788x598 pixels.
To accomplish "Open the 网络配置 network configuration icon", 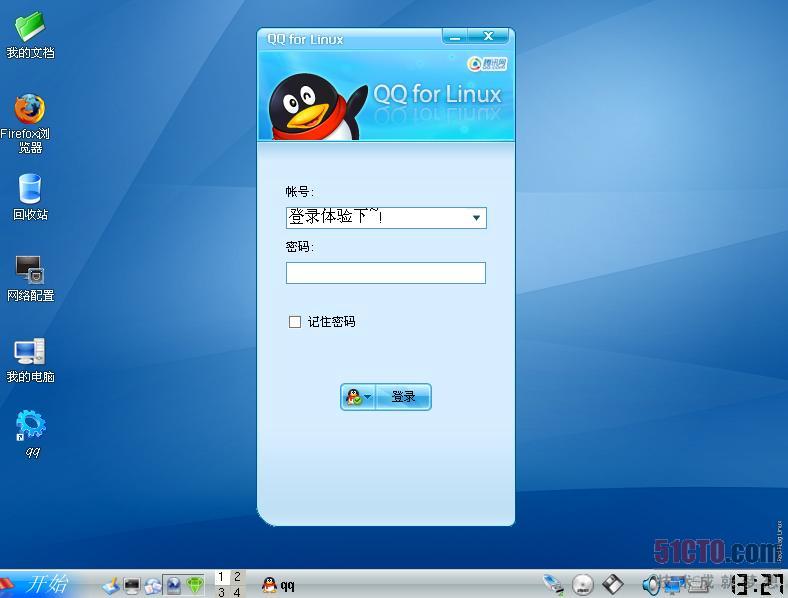I will [30, 278].
